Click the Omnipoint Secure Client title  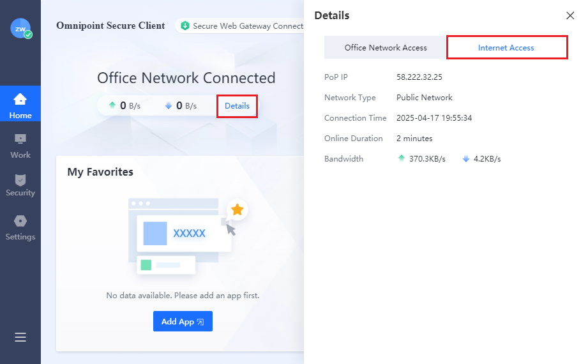click(110, 26)
